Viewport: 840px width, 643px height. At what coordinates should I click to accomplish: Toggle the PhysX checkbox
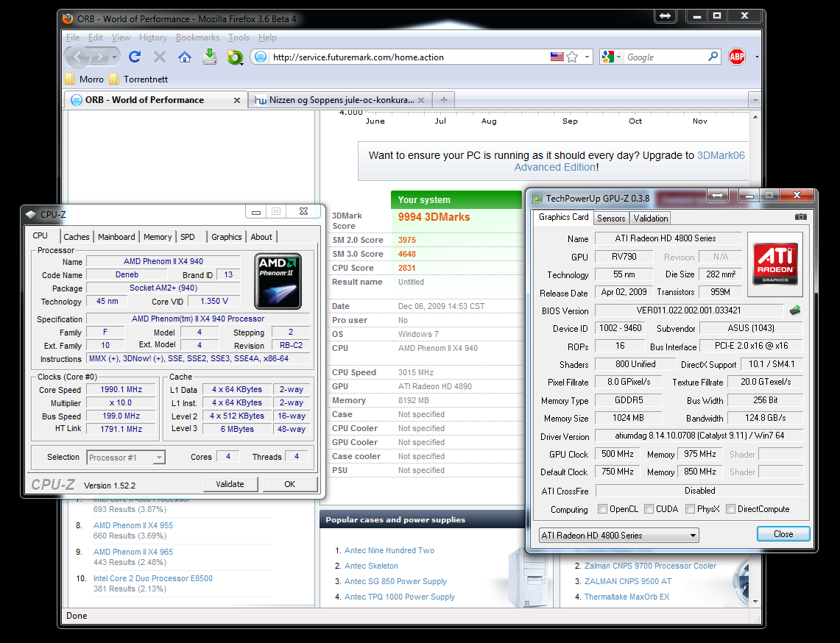pyautogui.click(x=690, y=508)
